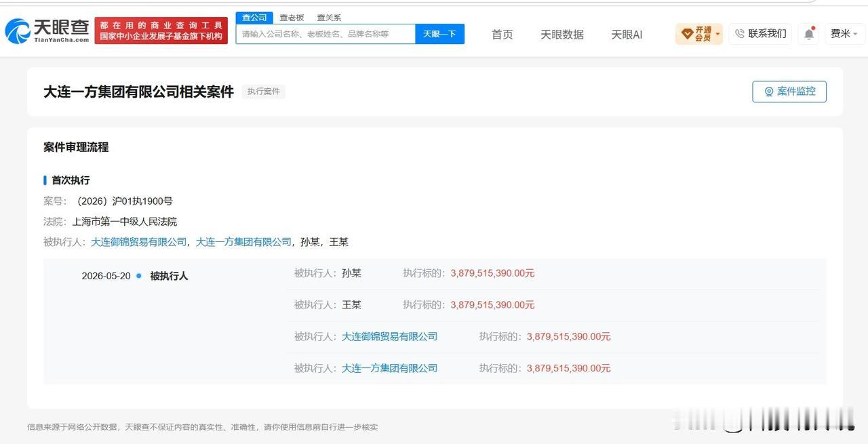Expand the 费米 user account menu

tap(844, 34)
